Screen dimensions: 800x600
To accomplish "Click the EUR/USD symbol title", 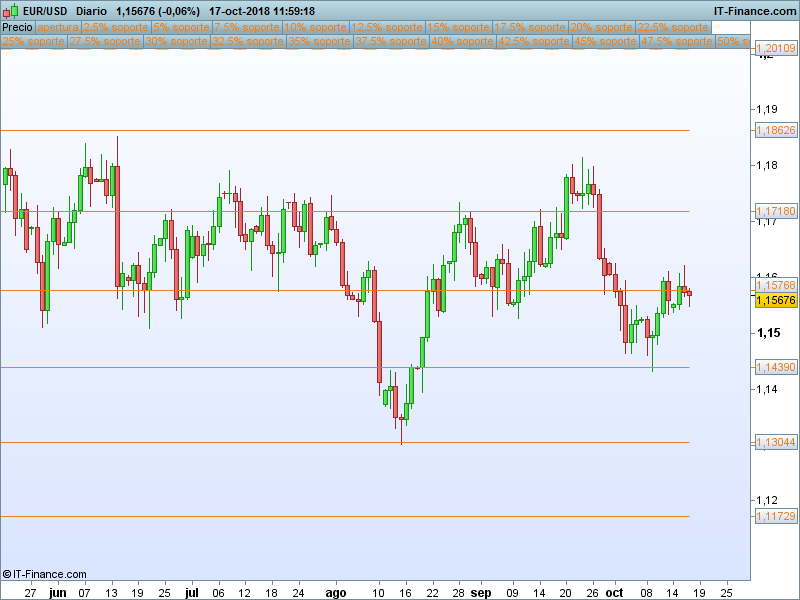I will click(x=45, y=11).
